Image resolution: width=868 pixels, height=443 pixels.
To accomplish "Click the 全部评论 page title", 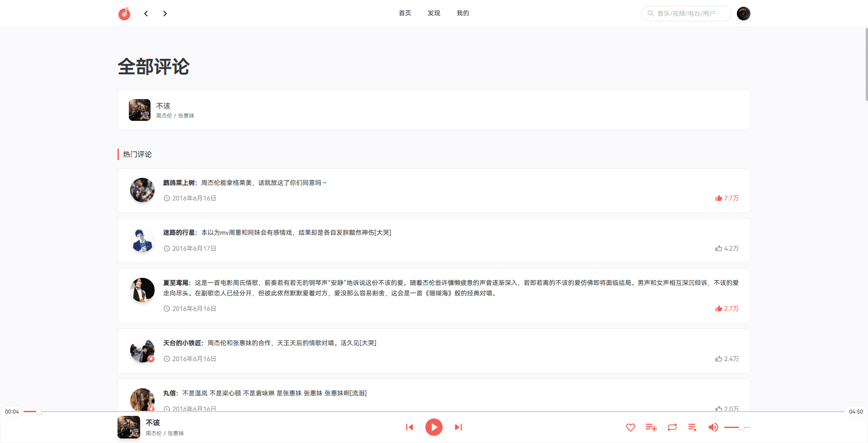I will (x=154, y=67).
